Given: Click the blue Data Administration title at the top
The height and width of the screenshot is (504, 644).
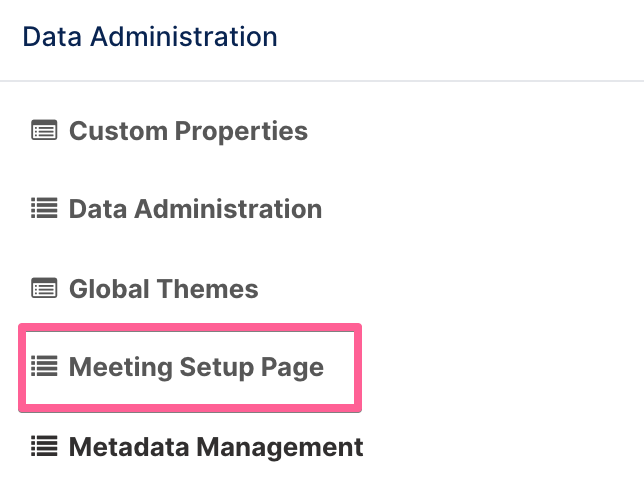Looking at the screenshot, I should click(150, 37).
